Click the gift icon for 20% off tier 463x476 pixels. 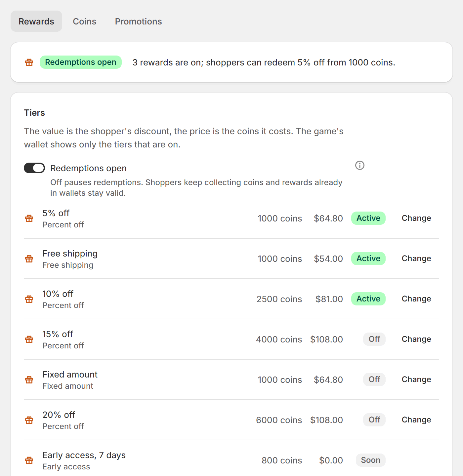click(x=29, y=420)
